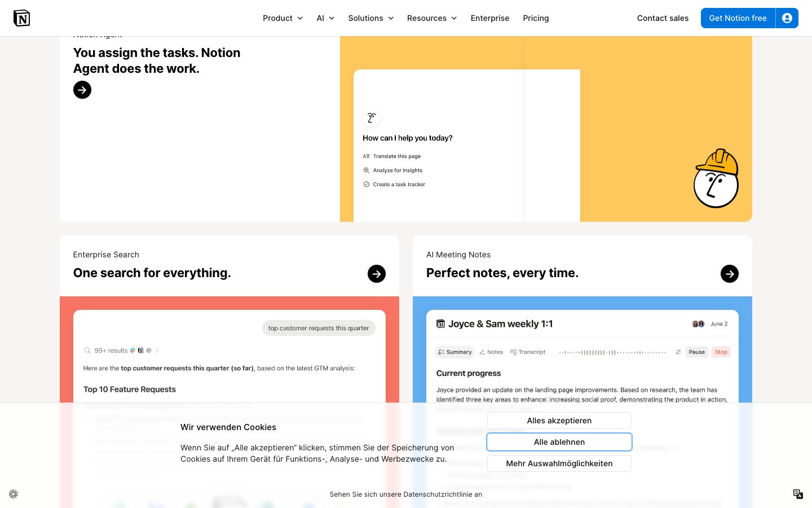Click the Enterprise Search arrow icon
Viewport: 812px width, 508px height.
377,274
